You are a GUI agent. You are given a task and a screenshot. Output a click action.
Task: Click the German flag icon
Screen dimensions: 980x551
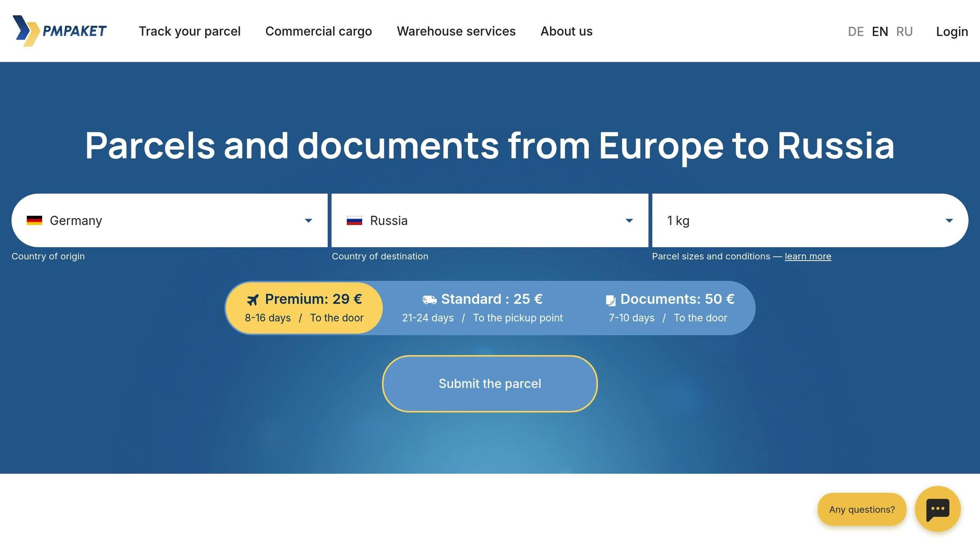coord(34,220)
